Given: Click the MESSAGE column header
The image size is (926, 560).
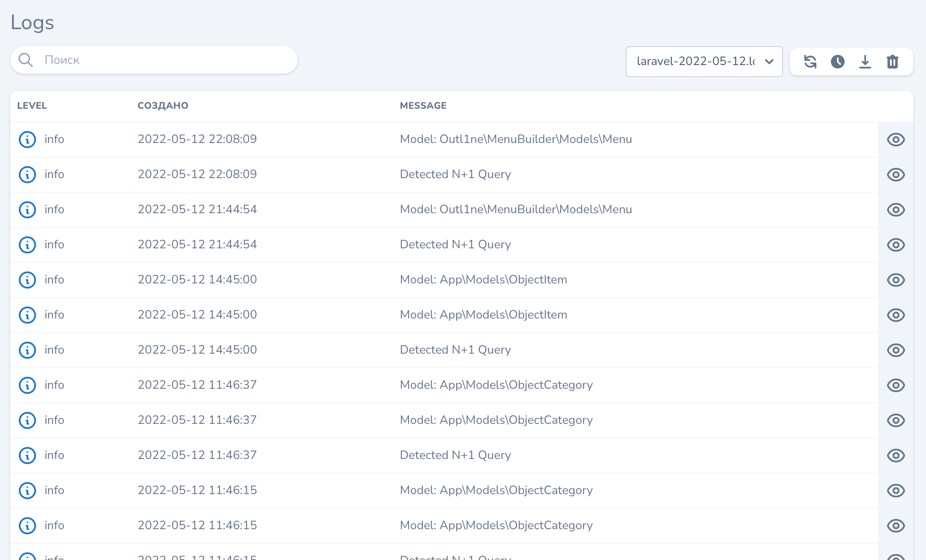Looking at the screenshot, I should point(423,106).
